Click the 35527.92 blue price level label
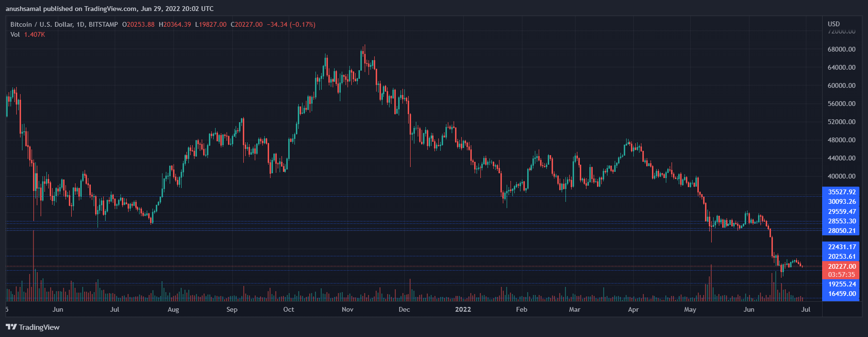 (x=841, y=192)
